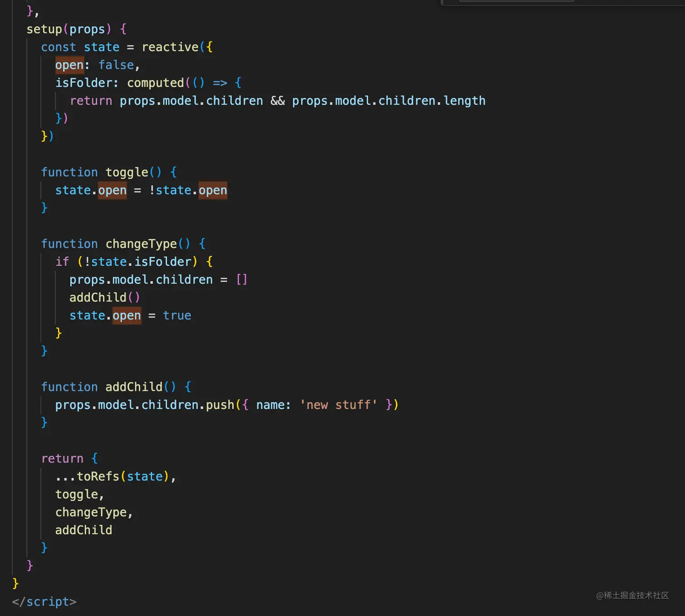This screenshot has width=685, height=616.
Task: Select the highlighted 'open' key before 'false'
Action: [x=70, y=65]
